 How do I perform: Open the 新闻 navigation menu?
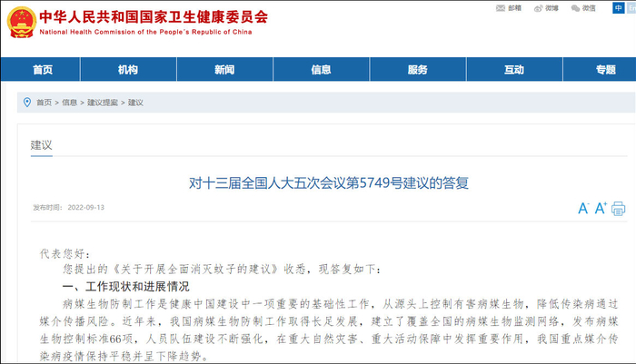(x=224, y=70)
